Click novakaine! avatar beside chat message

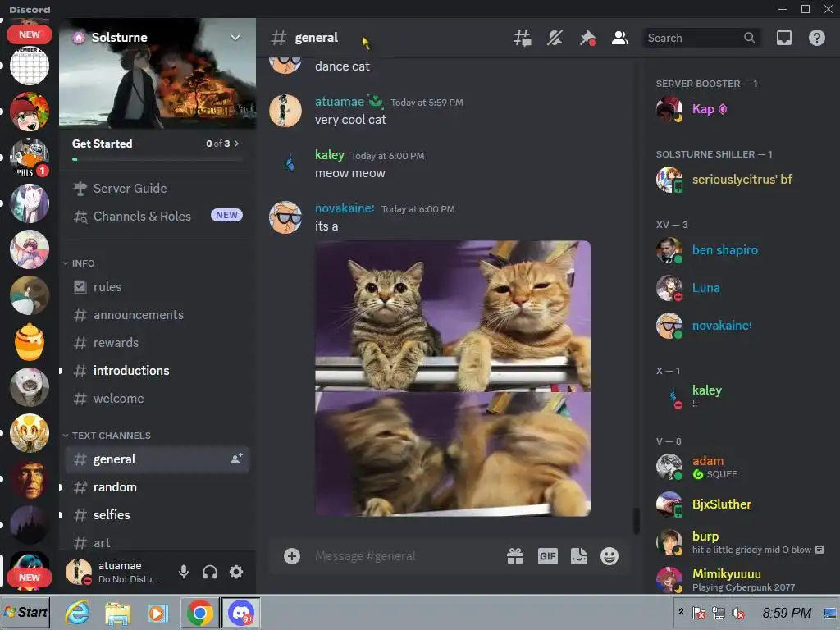285,217
